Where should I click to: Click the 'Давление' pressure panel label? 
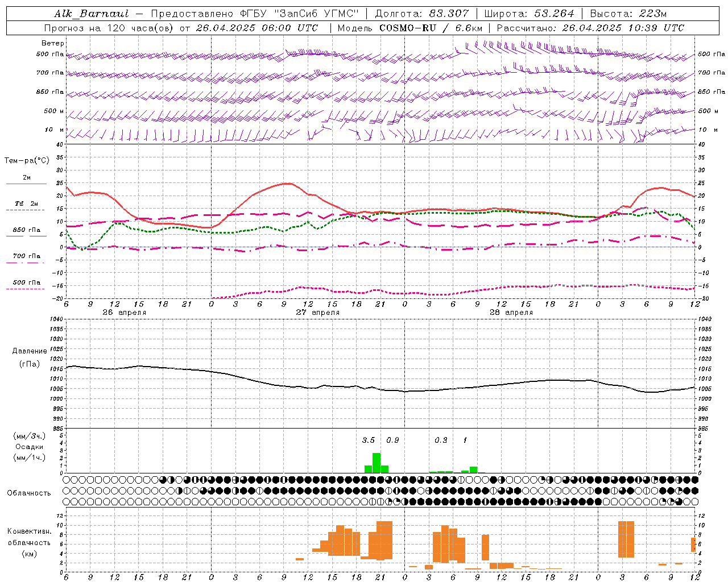coord(30,351)
